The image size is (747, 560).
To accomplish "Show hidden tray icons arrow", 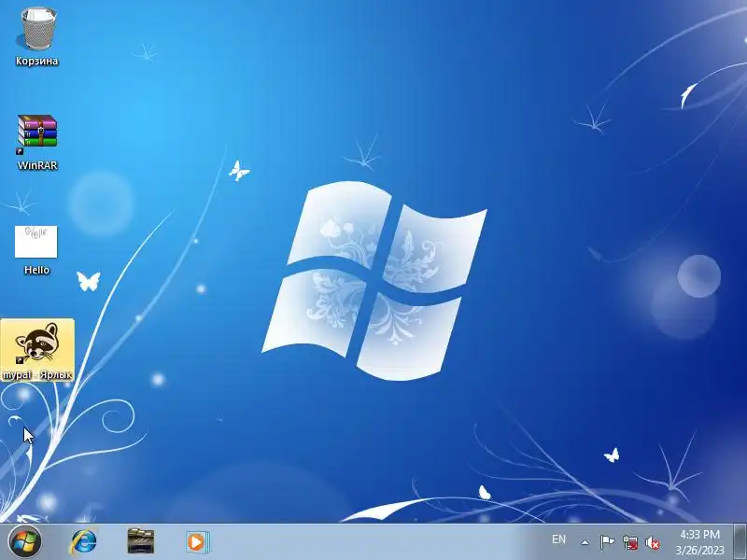I will click(x=585, y=542).
